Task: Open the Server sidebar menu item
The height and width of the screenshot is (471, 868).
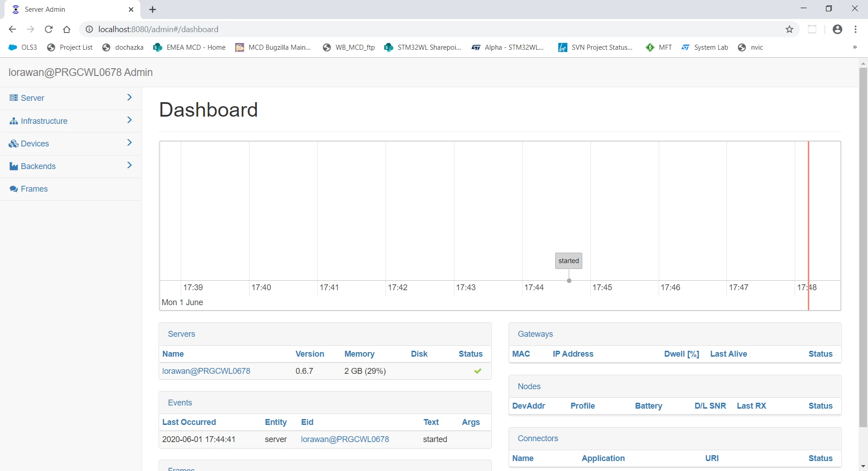Action: coord(71,98)
